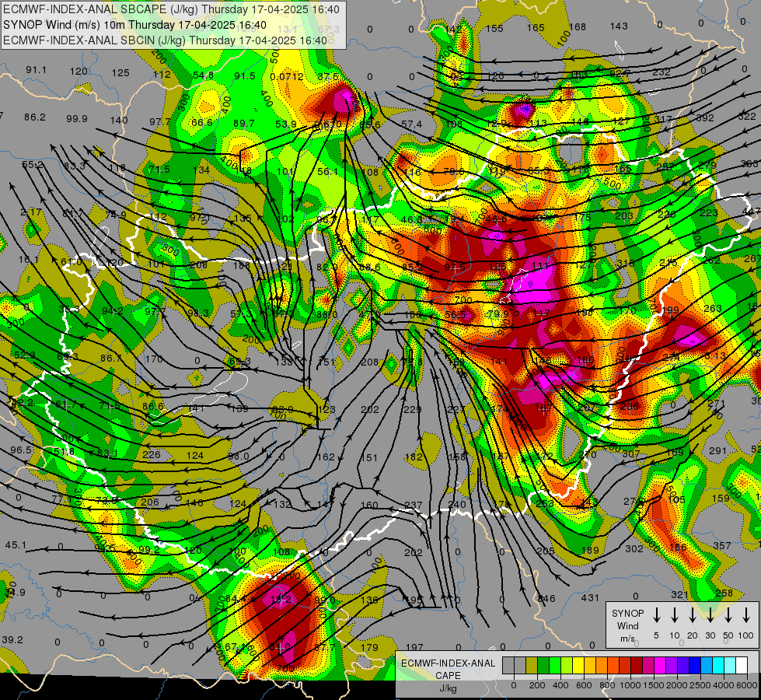Click the 30 m/s wind arrow in the legend
Screen dimensions: 761x700
point(710,615)
